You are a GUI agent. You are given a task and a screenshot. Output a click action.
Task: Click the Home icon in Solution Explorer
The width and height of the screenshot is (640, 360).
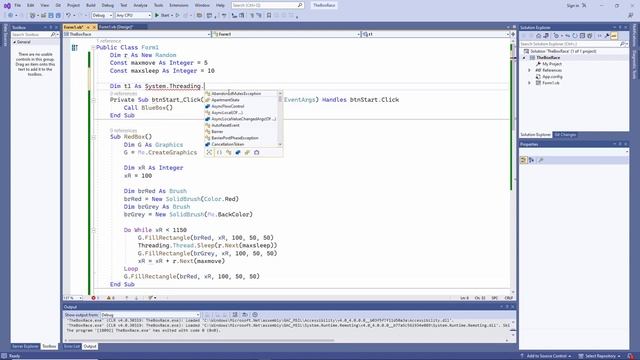point(539,36)
